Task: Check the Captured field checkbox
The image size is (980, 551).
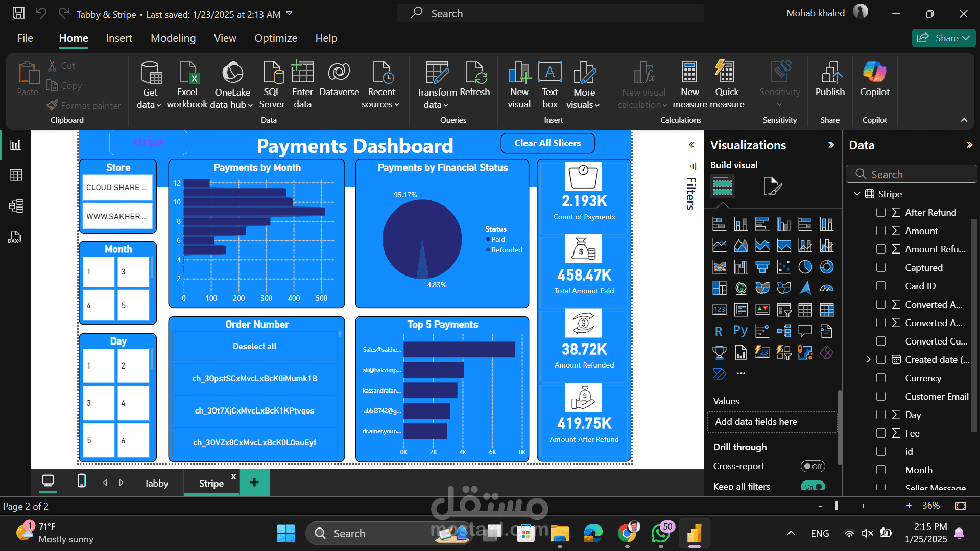Action: pos(881,267)
